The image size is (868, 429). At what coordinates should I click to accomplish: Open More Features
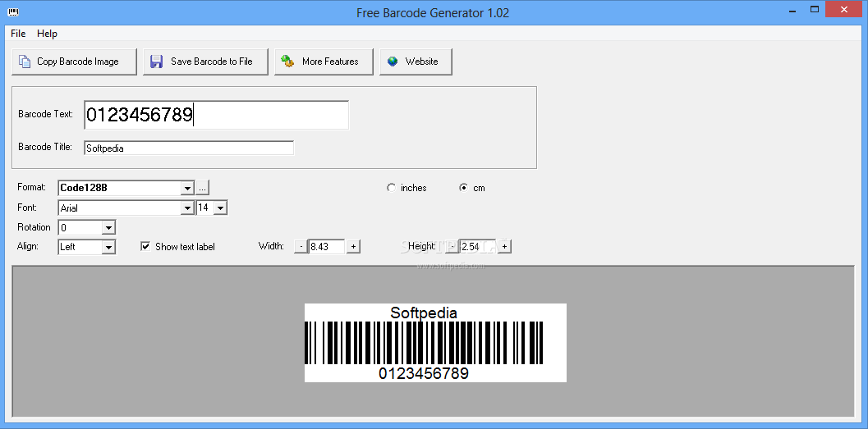tap(324, 62)
